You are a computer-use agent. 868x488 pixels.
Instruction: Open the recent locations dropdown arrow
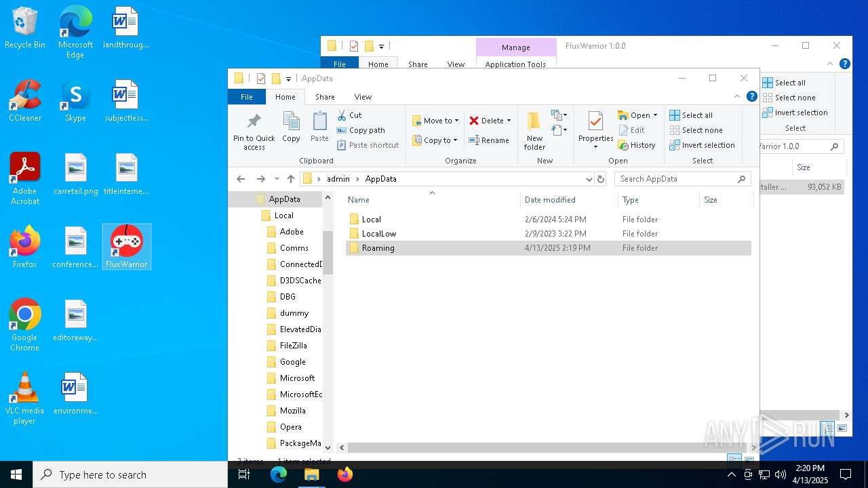point(277,179)
